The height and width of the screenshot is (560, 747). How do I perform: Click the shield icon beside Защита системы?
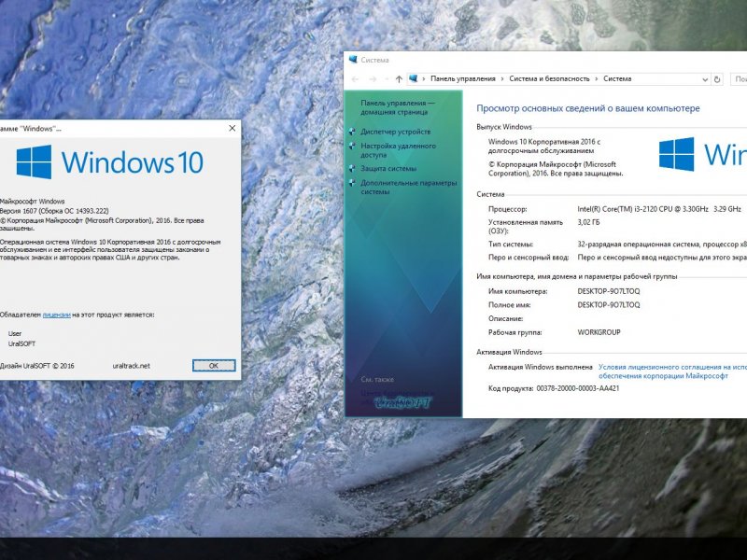click(x=352, y=169)
